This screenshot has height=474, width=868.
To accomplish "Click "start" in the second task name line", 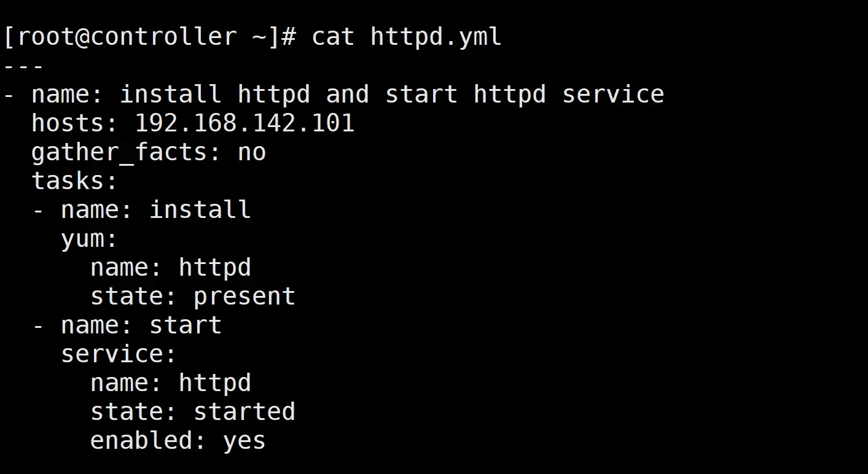I will click(186, 325).
